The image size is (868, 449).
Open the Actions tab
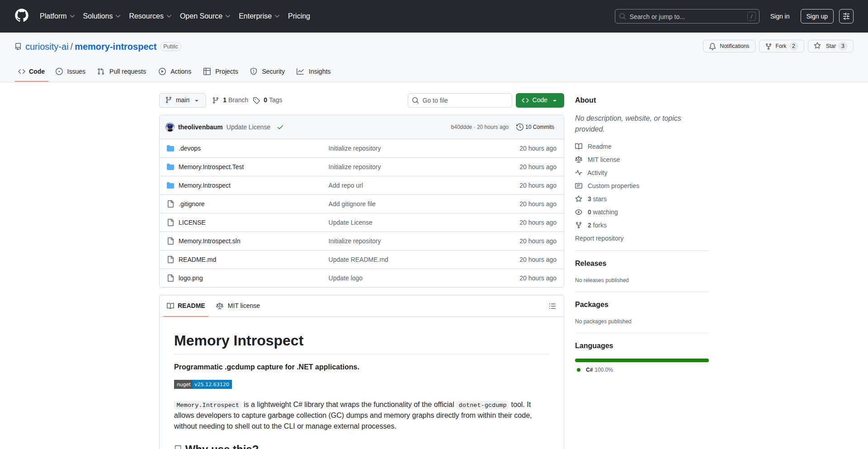pyautogui.click(x=175, y=71)
